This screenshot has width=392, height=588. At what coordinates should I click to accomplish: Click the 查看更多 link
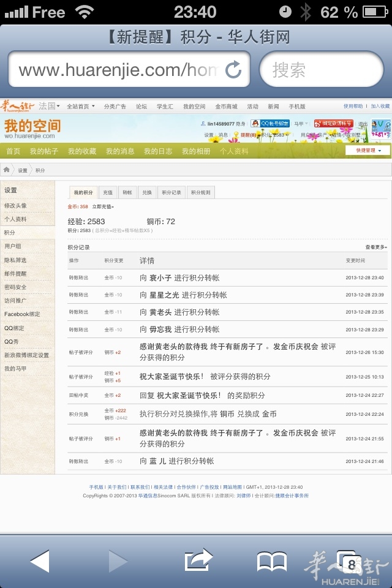pos(376,247)
